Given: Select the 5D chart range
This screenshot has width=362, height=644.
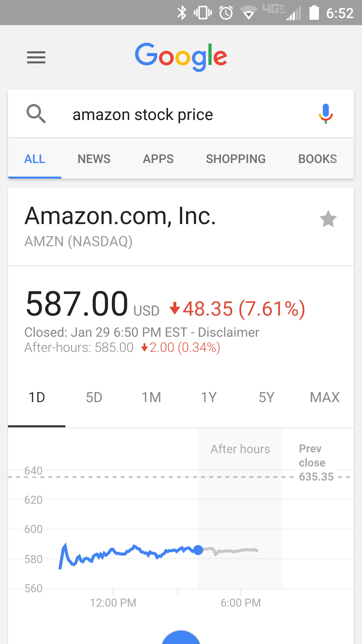Looking at the screenshot, I should point(94,397).
